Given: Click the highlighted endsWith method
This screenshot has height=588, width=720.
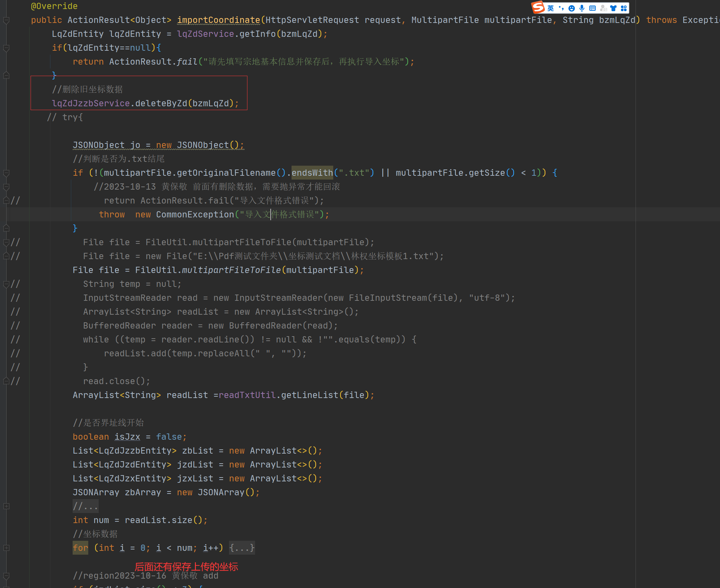Looking at the screenshot, I should click(312, 173).
